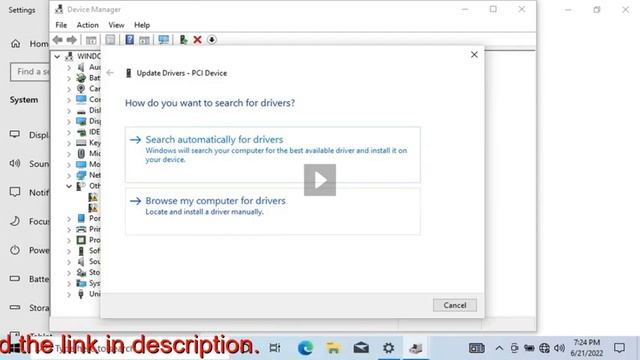Open the notification center icon in taskbar
This screenshot has width=640, height=360.
tap(619, 348)
